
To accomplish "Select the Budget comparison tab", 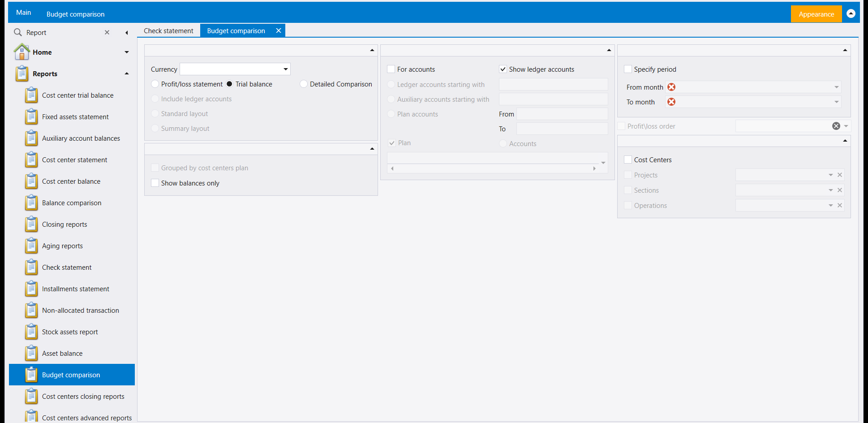I will point(236,30).
